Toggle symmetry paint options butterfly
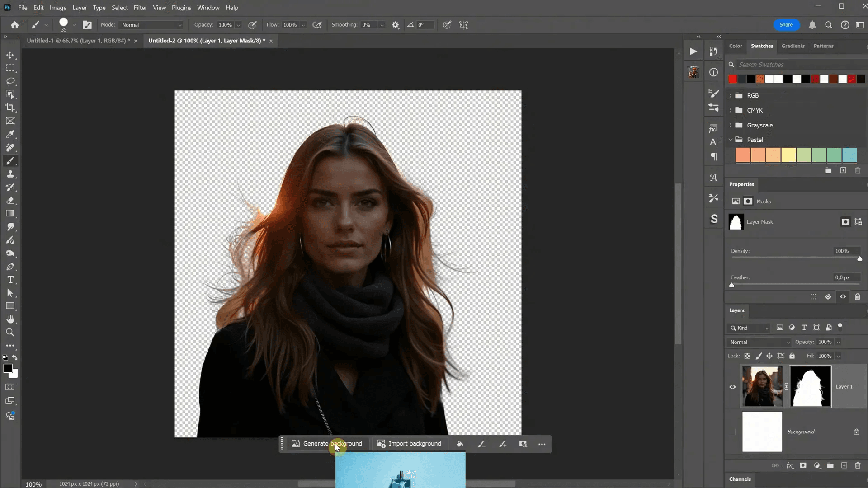Image resolution: width=868 pixels, height=488 pixels. point(463,25)
